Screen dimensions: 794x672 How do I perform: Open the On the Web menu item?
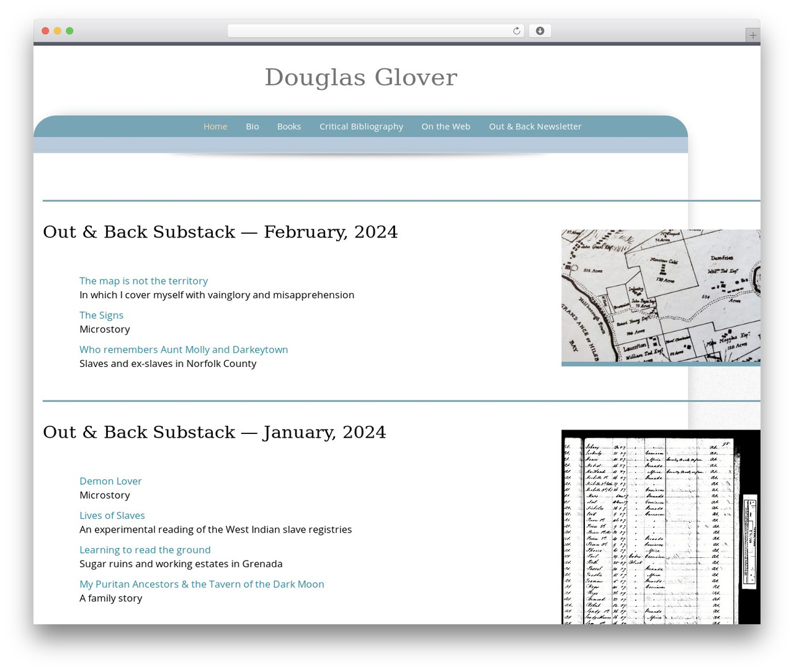(x=446, y=126)
